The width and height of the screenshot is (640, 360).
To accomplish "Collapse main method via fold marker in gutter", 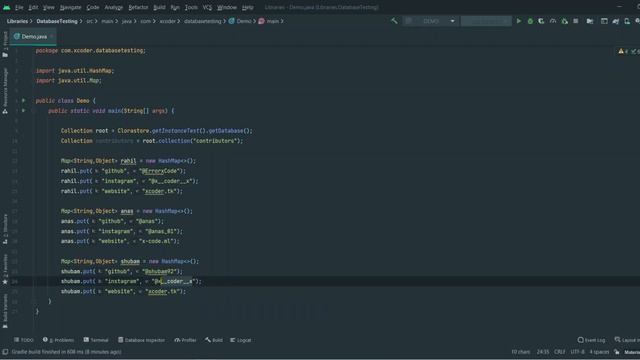I will click(x=33, y=111).
